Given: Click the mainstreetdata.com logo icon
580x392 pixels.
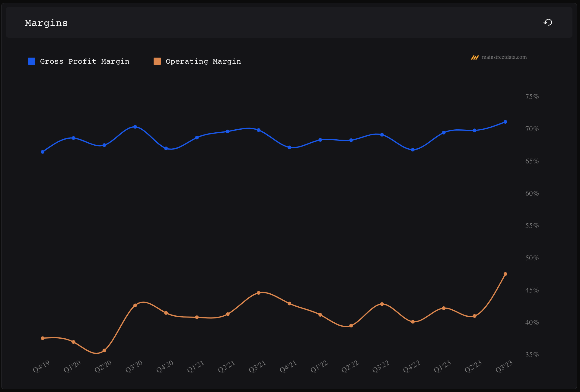Looking at the screenshot, I should tap(475, 57).
